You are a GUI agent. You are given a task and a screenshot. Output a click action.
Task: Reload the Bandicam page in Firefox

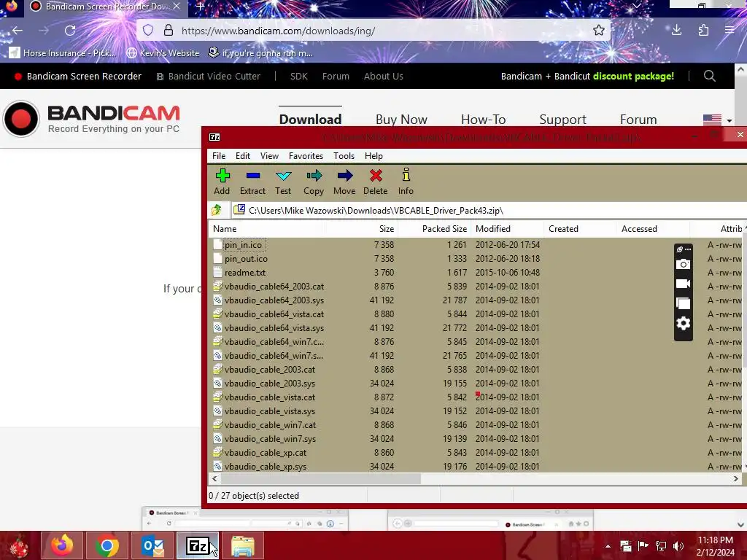[70, 31]
